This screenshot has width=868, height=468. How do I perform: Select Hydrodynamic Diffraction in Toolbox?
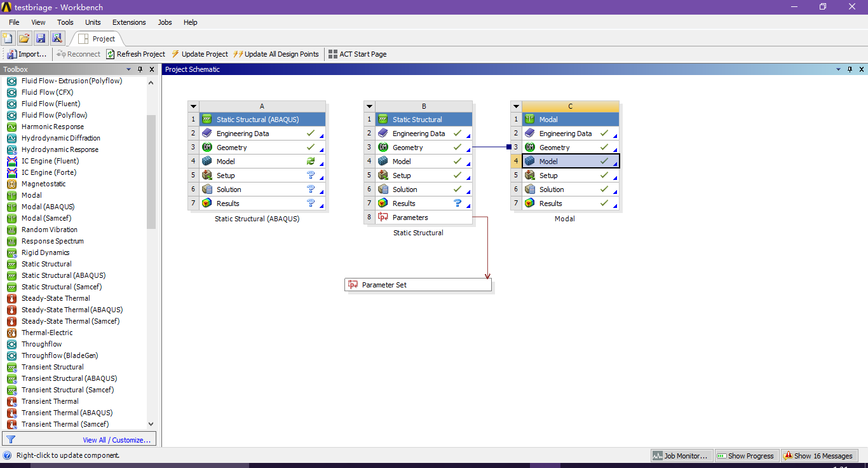[x=60, y=138]
